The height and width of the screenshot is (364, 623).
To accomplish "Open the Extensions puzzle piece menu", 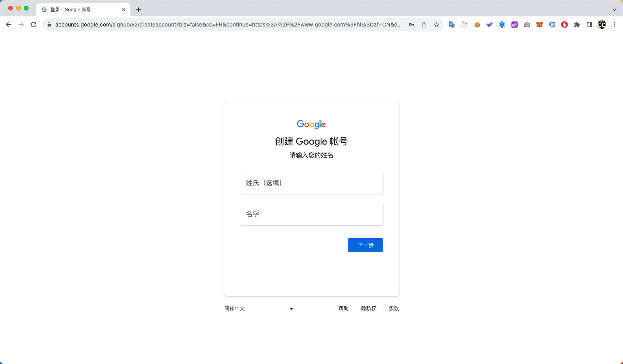I will coord(577,25).
